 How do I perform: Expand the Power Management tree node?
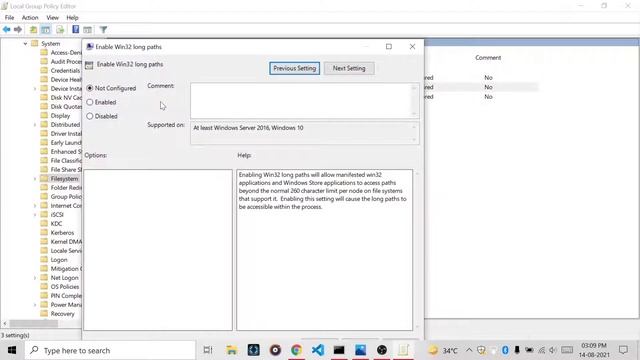coord(35,305)
